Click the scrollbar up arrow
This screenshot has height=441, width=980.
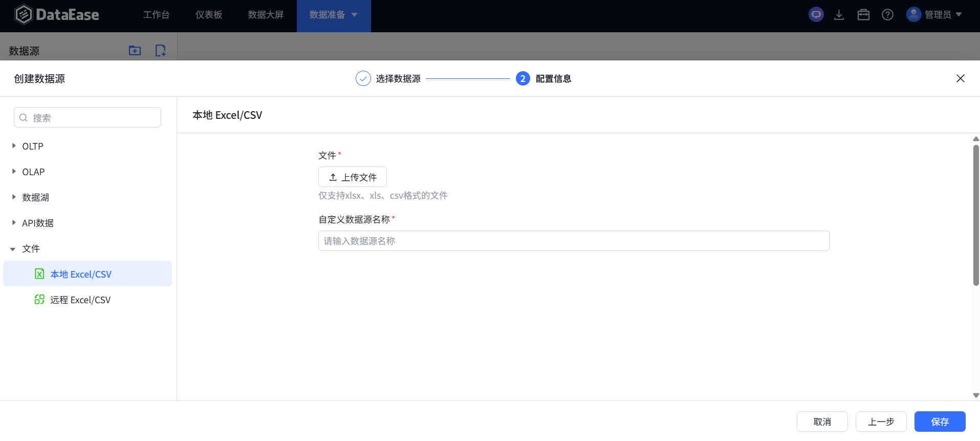(x=976, y=139)
